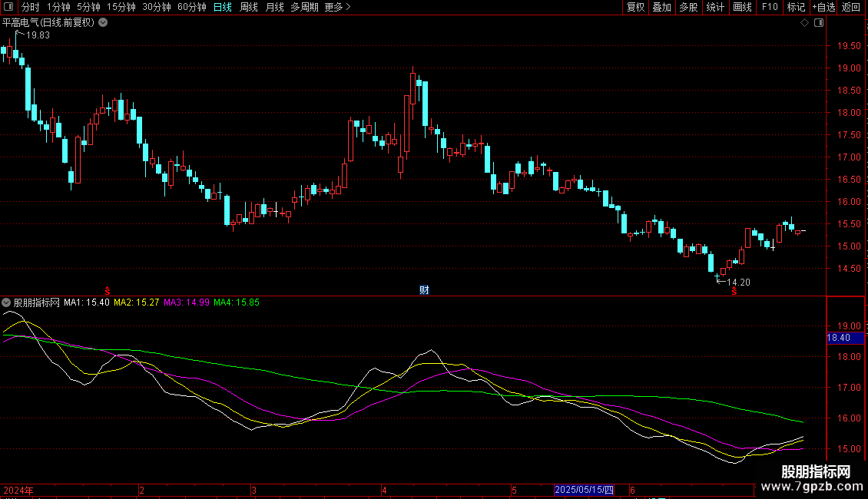
Task: Switch to 月线 monthly chart
Action: [x=274, y=7]
